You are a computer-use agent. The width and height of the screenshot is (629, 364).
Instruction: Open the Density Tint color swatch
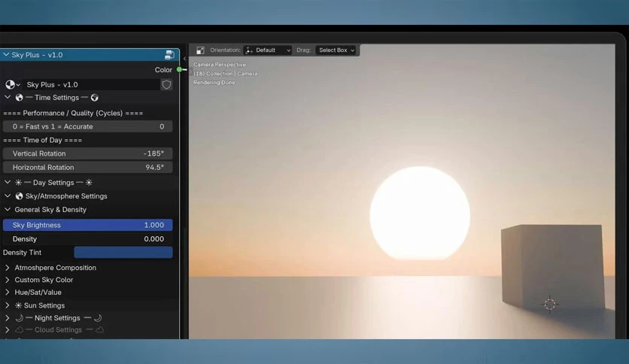123,252
